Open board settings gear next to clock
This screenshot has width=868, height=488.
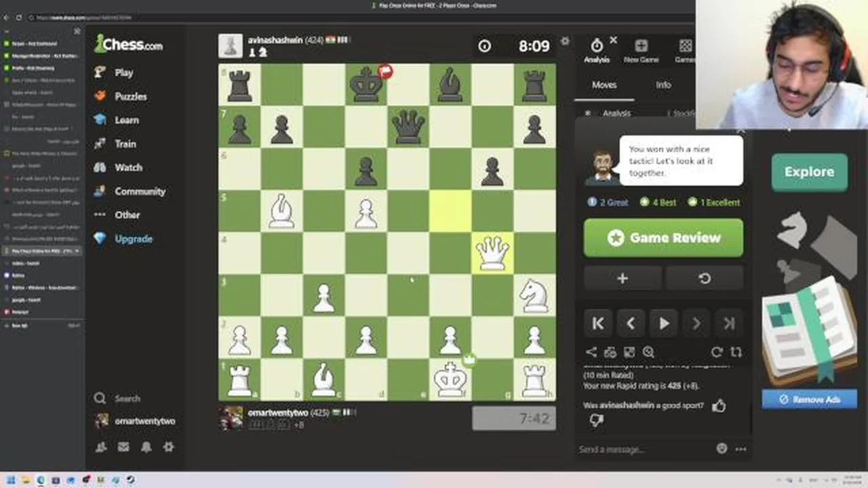pyautogui.click(x=565, y=41)
